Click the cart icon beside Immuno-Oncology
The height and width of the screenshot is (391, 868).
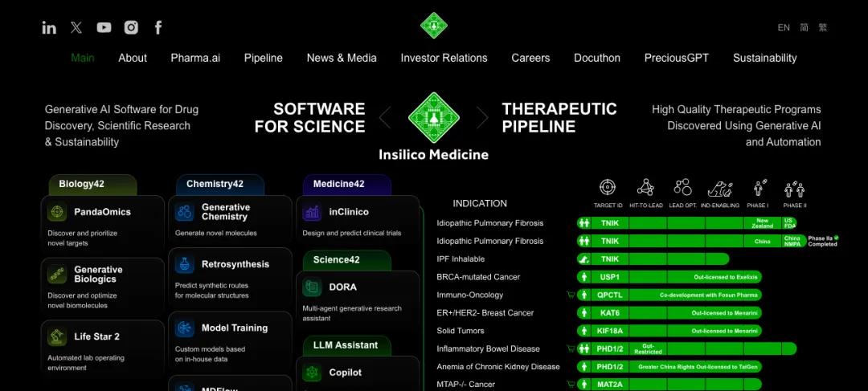click(x=570, y=295)
